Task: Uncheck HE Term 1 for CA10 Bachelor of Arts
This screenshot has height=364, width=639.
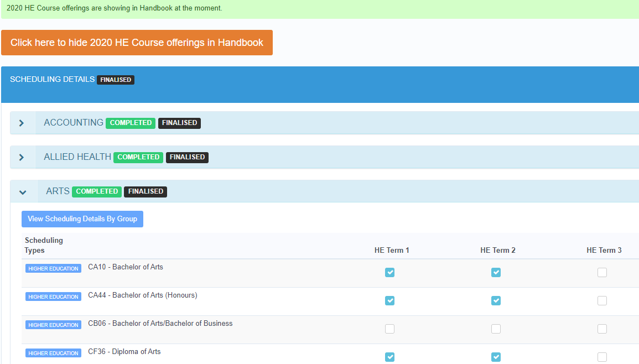Action: [x=390, y=272]
